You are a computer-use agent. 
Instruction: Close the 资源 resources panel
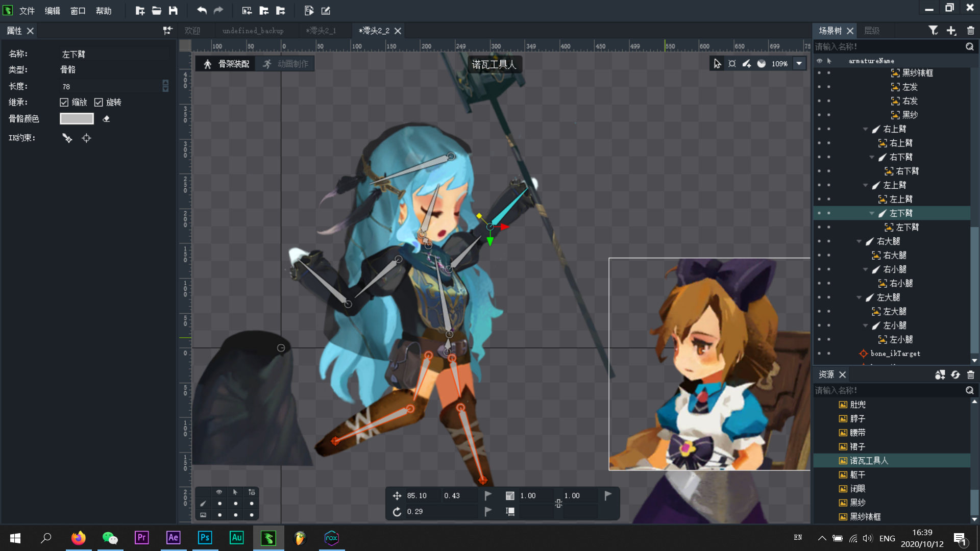click(842, 375)
